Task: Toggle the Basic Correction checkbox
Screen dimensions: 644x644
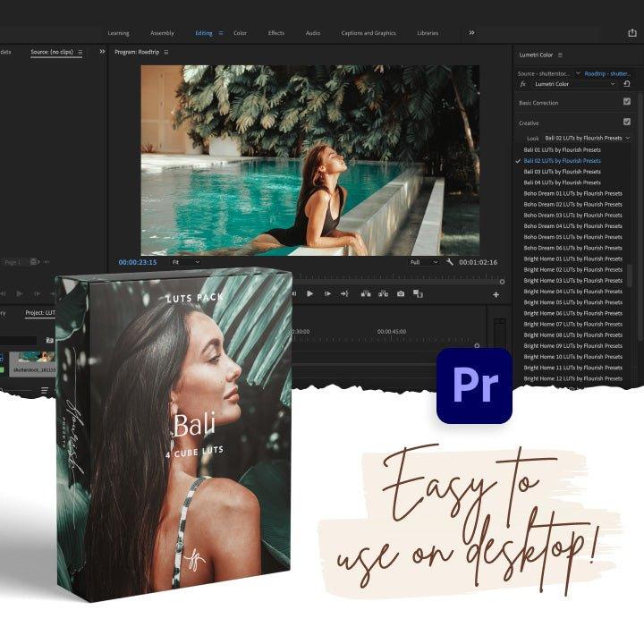Action: 627,102
